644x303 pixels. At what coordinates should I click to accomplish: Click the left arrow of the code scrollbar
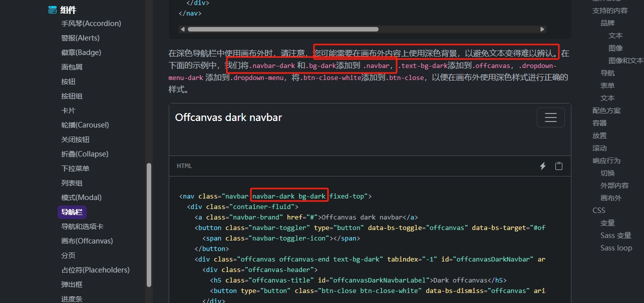click(183, 29)
